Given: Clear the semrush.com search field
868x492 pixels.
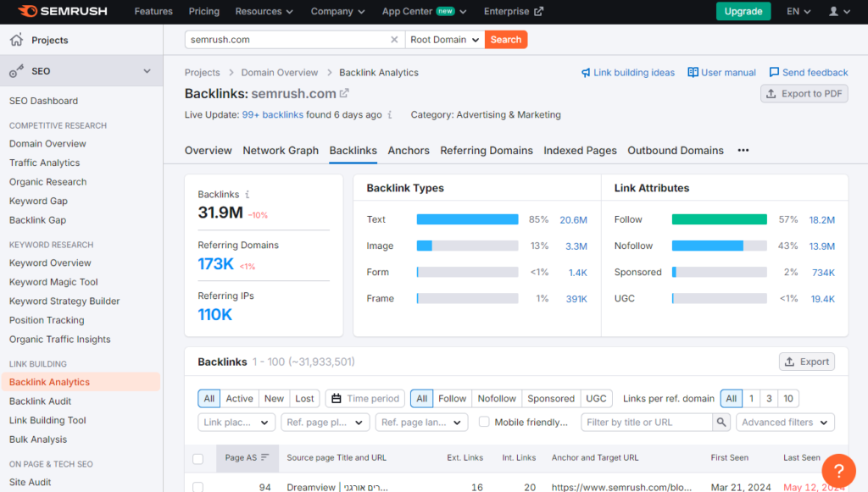Looking at the screenshot, I should click(x=394, y=40).
